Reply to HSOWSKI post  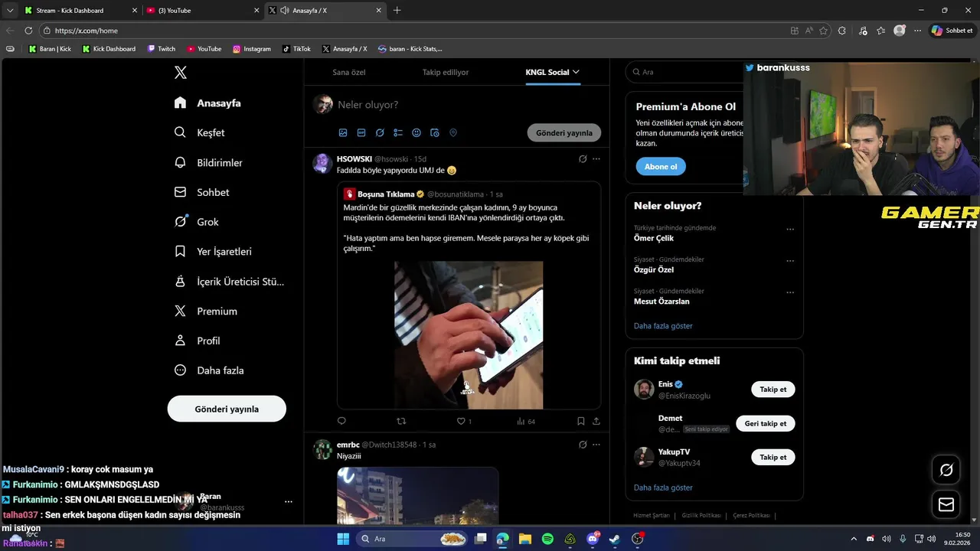pos(341,421)
